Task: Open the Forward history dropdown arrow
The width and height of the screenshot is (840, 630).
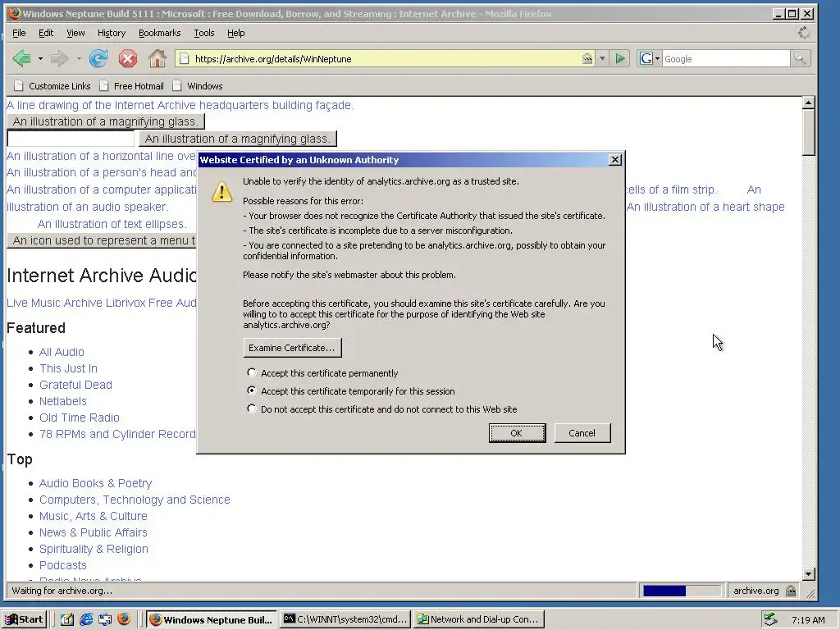Action: point(78,58)
